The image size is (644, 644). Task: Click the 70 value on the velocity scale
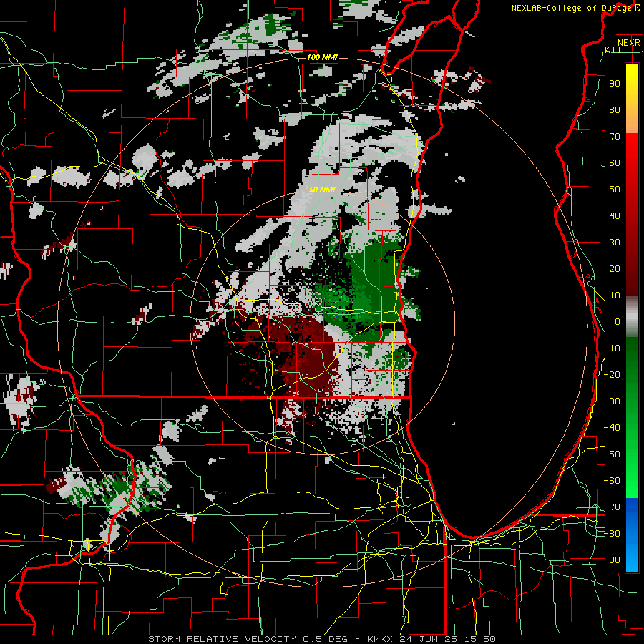(x=615, y=137)
